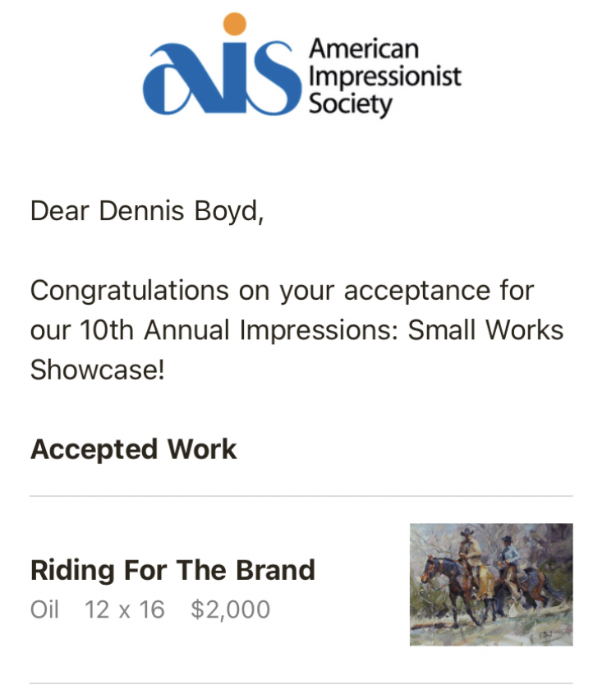Click the orange dot atop the logo

[x=234, y=25]
